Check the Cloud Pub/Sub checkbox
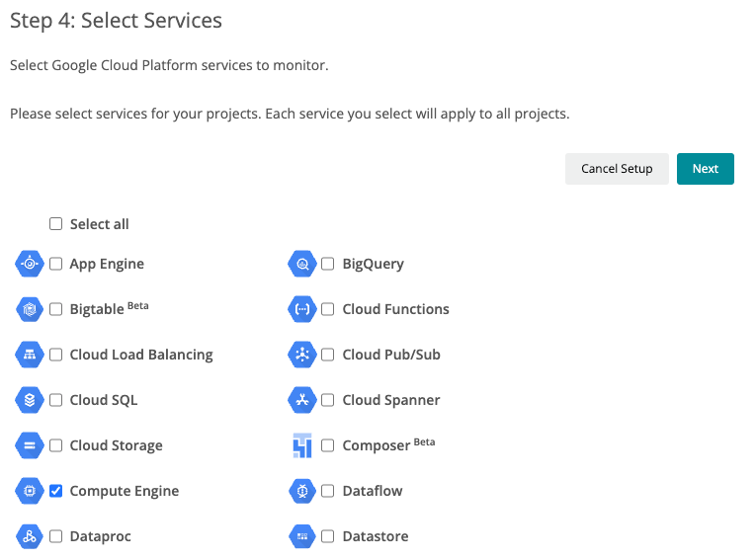This screenshot has height=559, width=756. pos(328,355)
